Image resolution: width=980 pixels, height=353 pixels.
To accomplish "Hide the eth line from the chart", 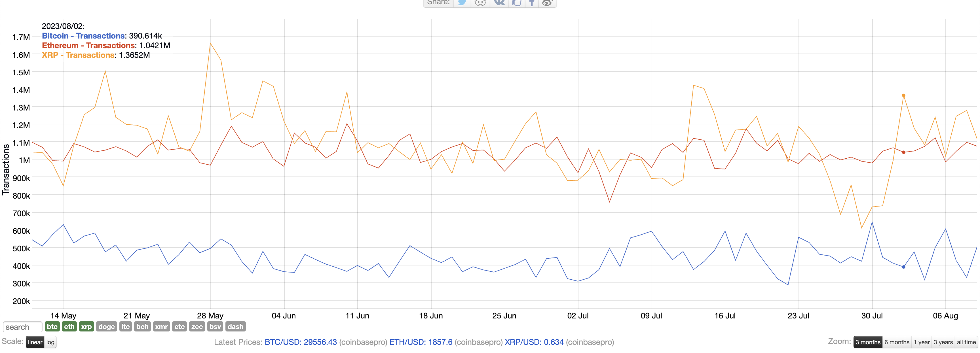I will click(x=69, y=326).
